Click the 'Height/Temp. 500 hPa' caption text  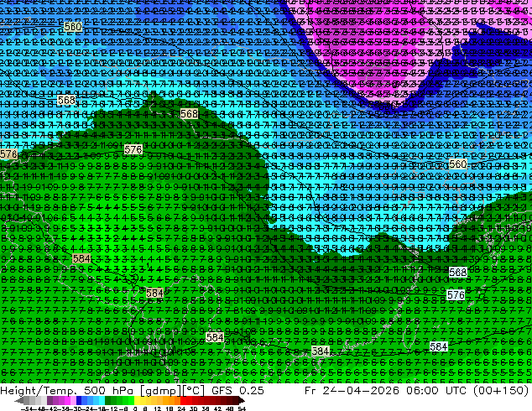66,391
